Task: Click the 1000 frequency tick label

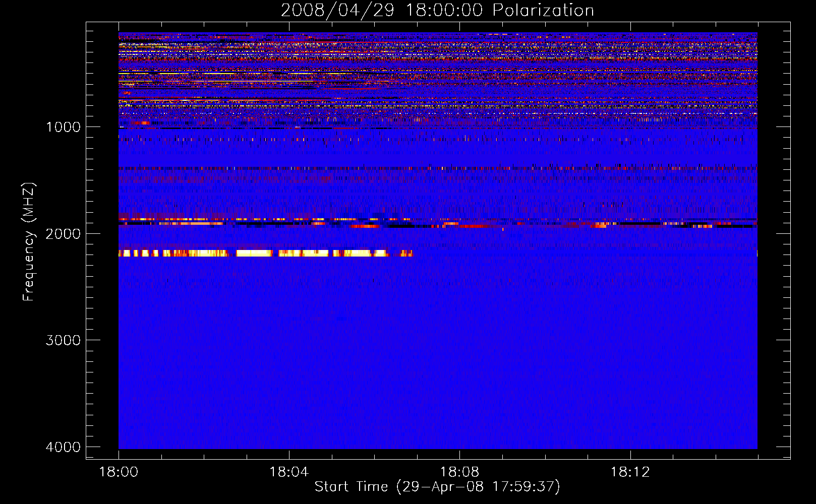Action: [63, 127]
